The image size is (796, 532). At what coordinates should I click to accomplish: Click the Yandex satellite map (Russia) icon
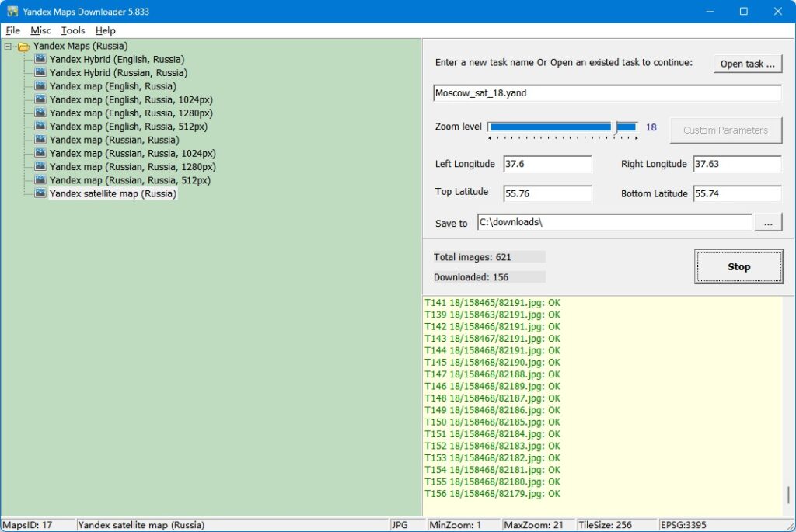(x=40, y=193)
